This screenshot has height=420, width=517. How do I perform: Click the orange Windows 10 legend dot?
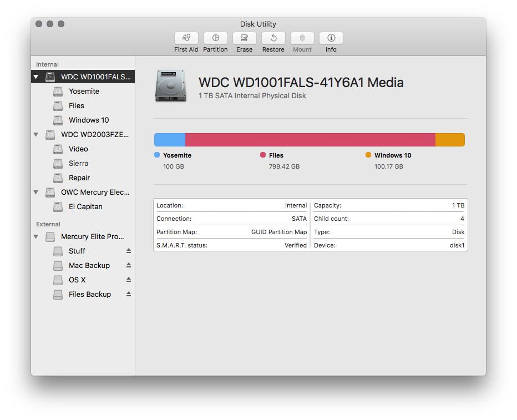click(x=368, y=155)
